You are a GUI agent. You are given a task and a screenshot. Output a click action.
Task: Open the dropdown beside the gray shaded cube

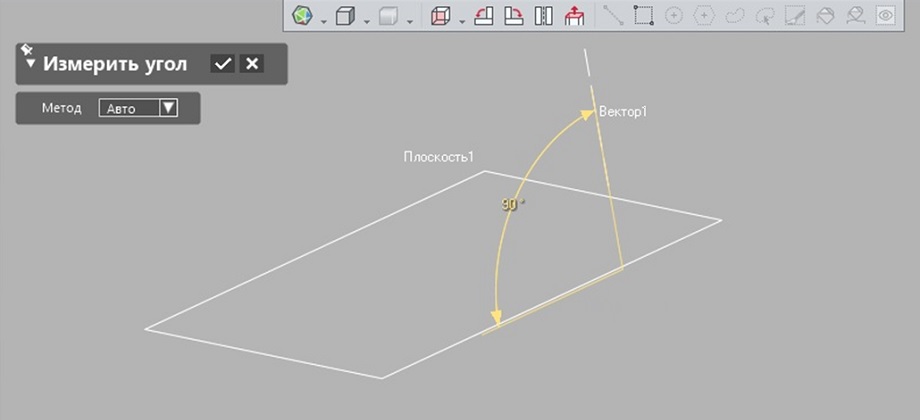tap(410, 22)
